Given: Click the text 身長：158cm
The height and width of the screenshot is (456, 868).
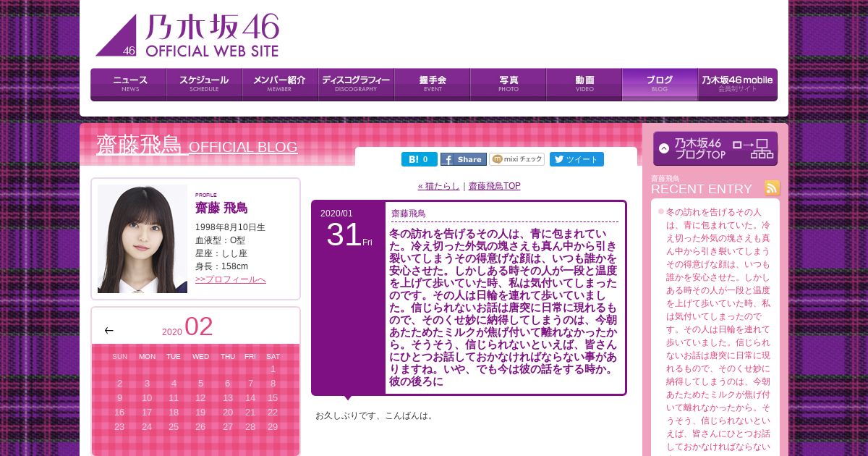Looking at the screenshot, I should 221,266.
